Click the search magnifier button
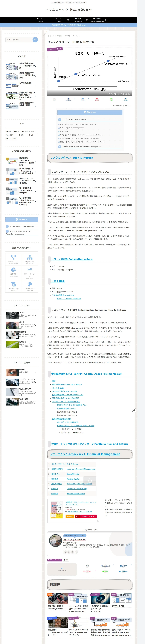 tap(35, 39)
